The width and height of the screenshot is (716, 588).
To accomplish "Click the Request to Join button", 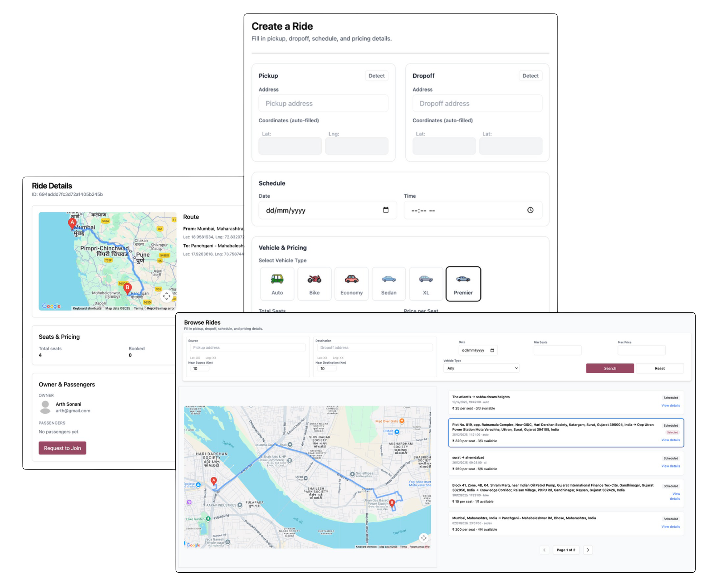I will (x=62, y=448).
